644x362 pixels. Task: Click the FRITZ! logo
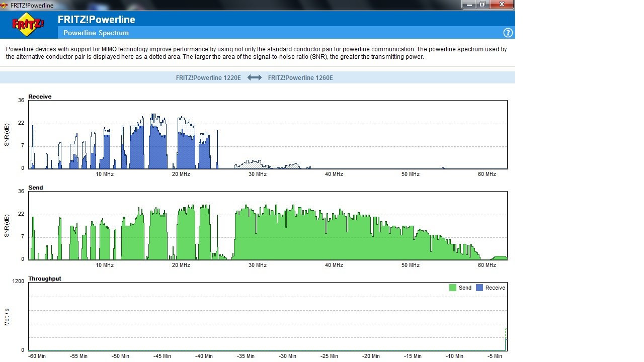(x=28, y=25)
